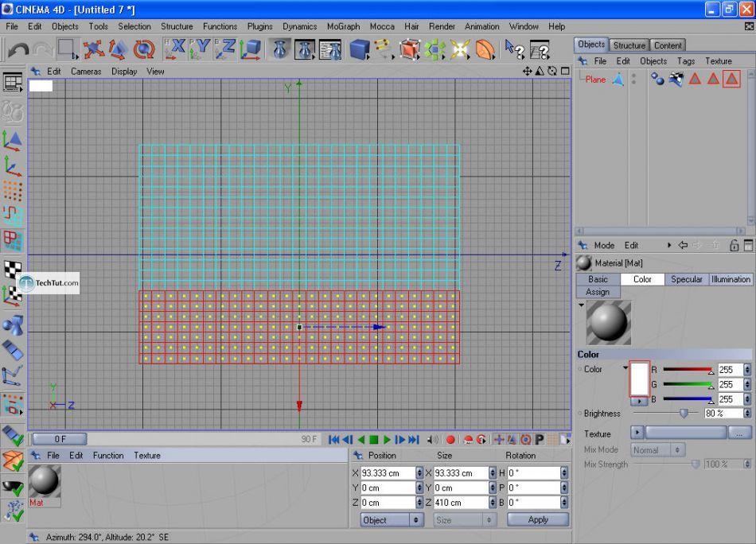Open the Basic material tab
756x544 pixels.
598,279
